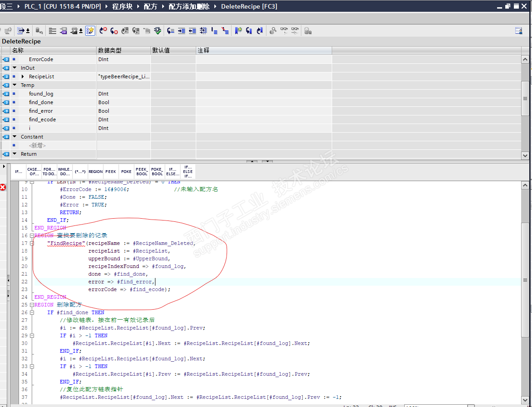Expand the RecipeList parameter row
Viewport: 532px width, 407px height.
(x=23, y=77)
